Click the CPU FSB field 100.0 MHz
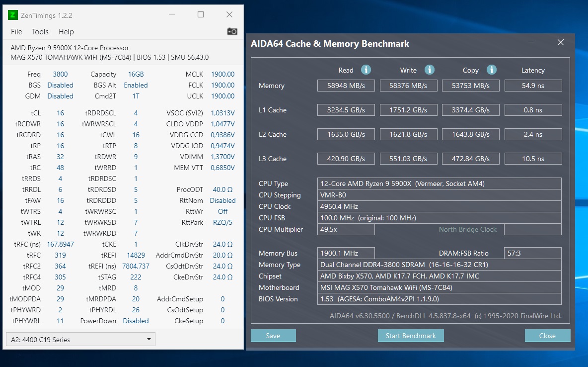 [439, 218]
